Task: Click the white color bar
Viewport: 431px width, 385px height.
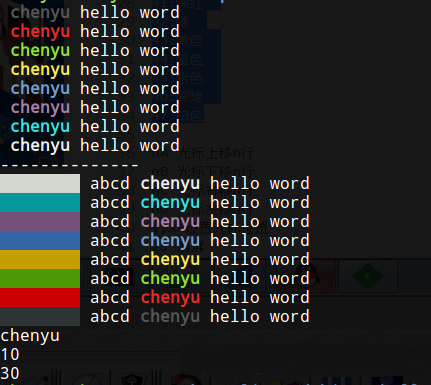Action: point(40,184)
